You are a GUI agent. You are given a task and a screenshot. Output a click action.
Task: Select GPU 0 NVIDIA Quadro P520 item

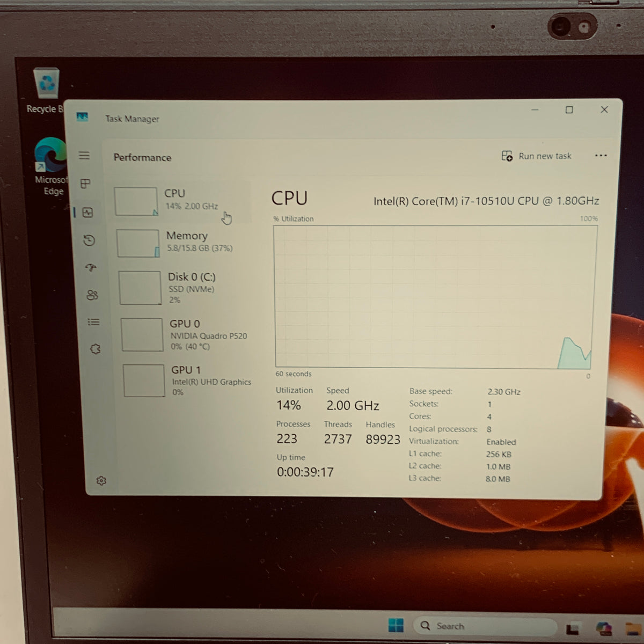pyautogui.click(x=187, y=335)
